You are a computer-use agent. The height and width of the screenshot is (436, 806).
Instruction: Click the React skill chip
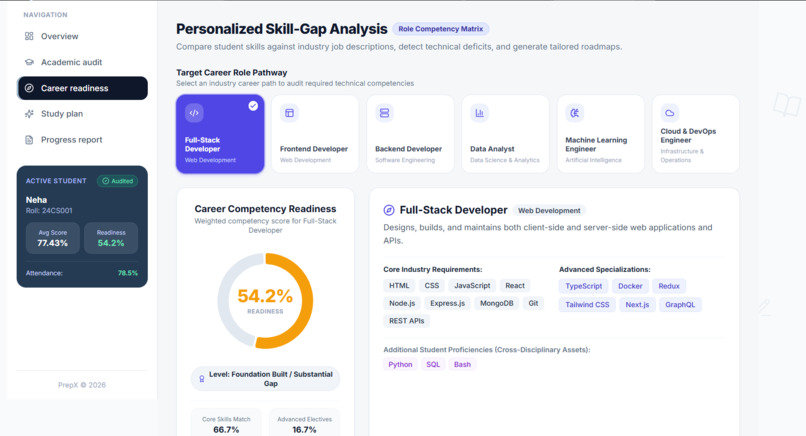coord(515,286)
